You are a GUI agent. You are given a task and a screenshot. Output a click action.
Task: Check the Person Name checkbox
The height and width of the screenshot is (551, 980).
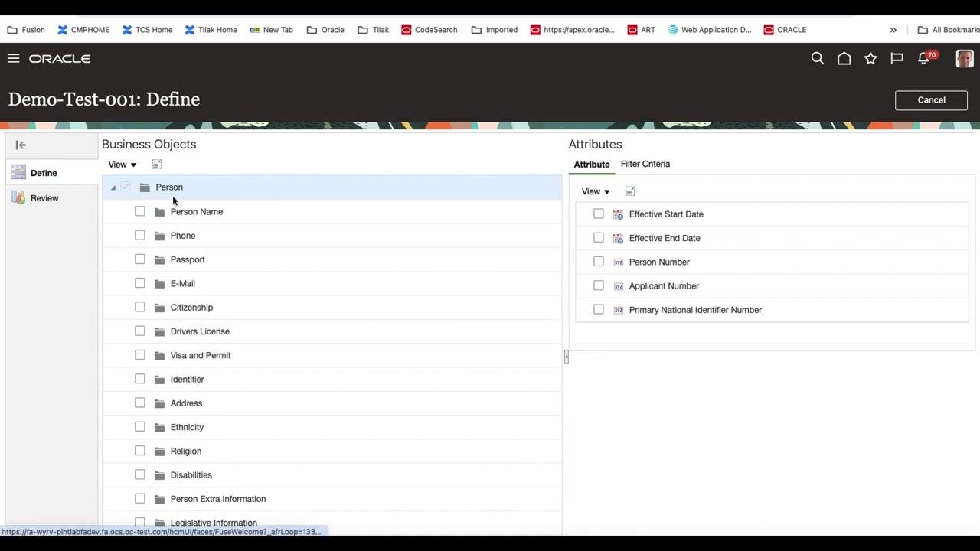click(139, 211)
